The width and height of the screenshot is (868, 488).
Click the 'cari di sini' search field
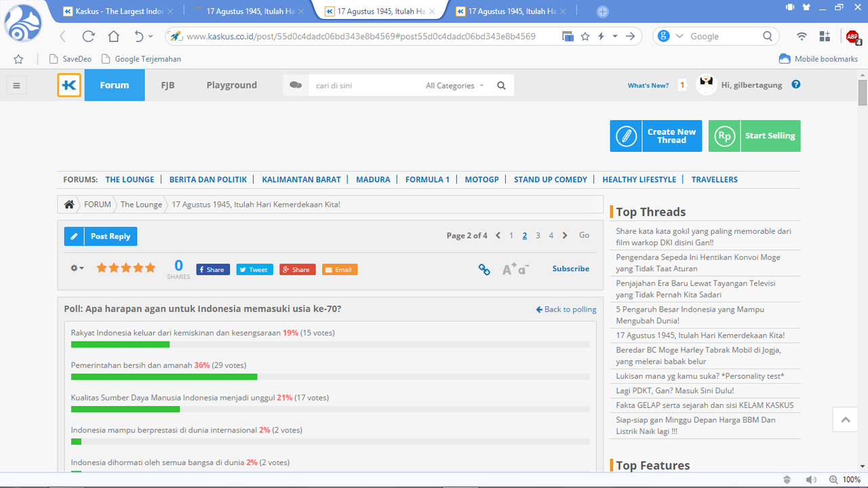pyautogui.click(x=366, y=85)
